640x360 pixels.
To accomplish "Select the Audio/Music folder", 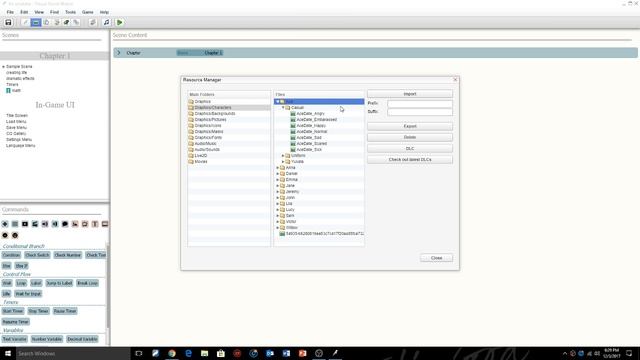I will pos(205,144).
